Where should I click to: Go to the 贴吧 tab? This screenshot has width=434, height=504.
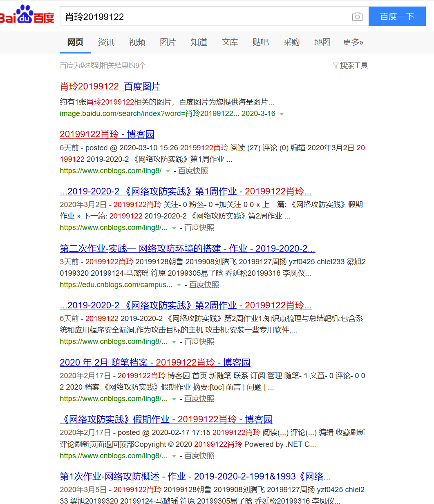click(261, 42)
